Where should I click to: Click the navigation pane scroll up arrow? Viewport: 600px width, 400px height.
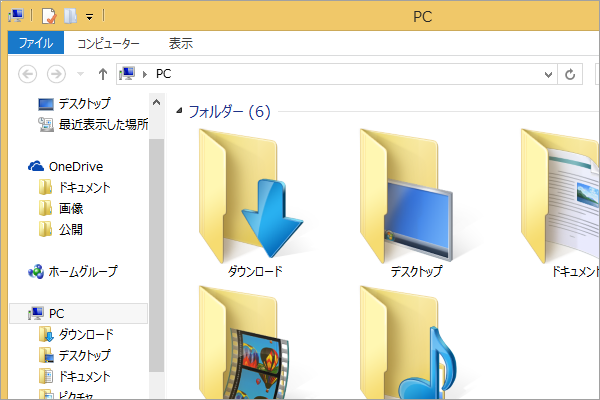pyautogui.click(x=157, y=102)
